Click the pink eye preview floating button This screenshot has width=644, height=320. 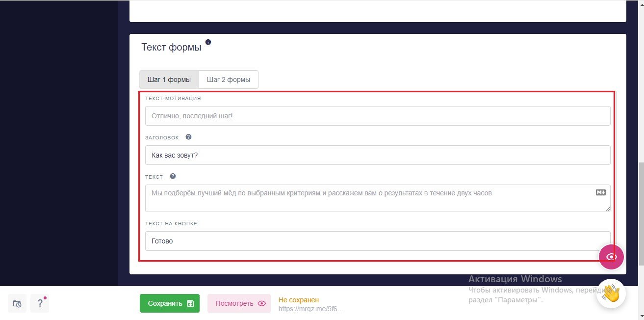click(x=611, y=257)
